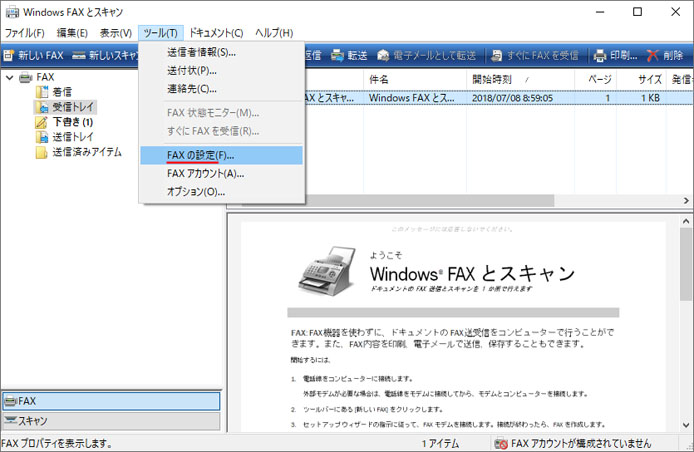Click 'FAX アカウントが構成されていません' status text
This screenshot has width=694, height=452.
click(x=581, y=444)
